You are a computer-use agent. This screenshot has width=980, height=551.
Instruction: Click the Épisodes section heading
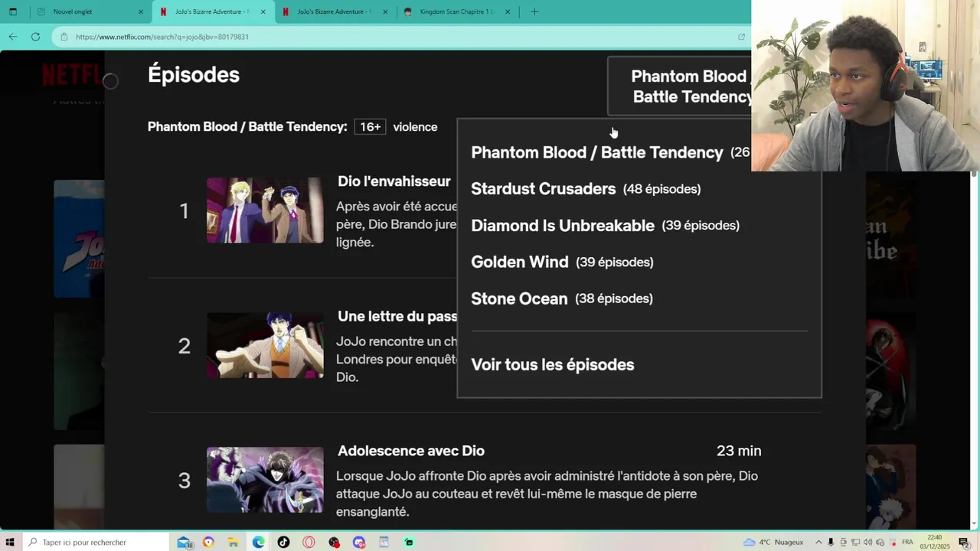(194, 74)
